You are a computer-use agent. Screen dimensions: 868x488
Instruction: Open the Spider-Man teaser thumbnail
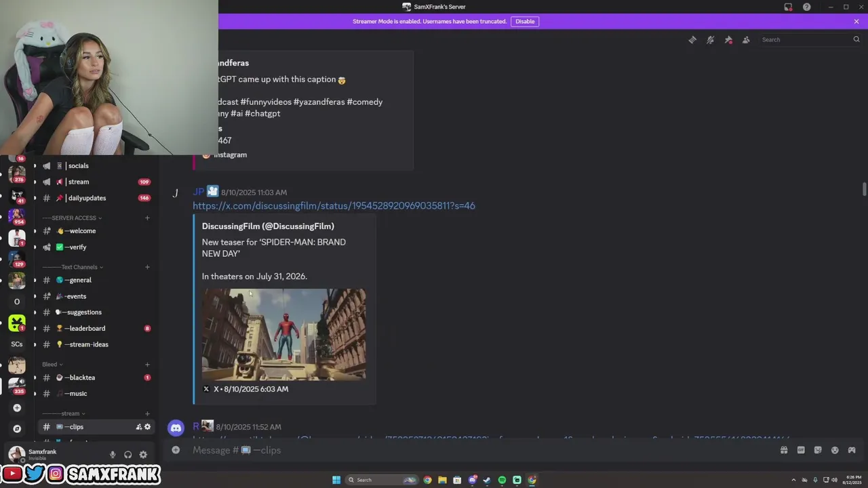(x=283, y=335)
